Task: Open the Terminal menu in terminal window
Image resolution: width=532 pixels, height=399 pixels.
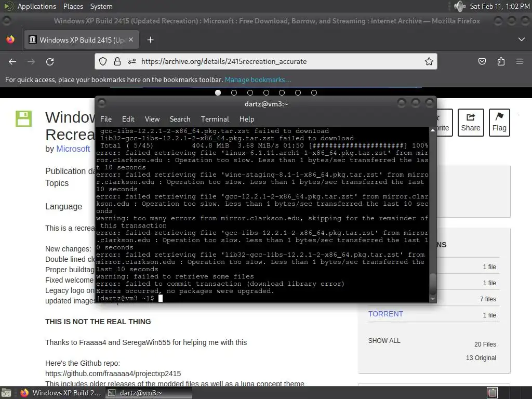Action: (x=215, y=119)
